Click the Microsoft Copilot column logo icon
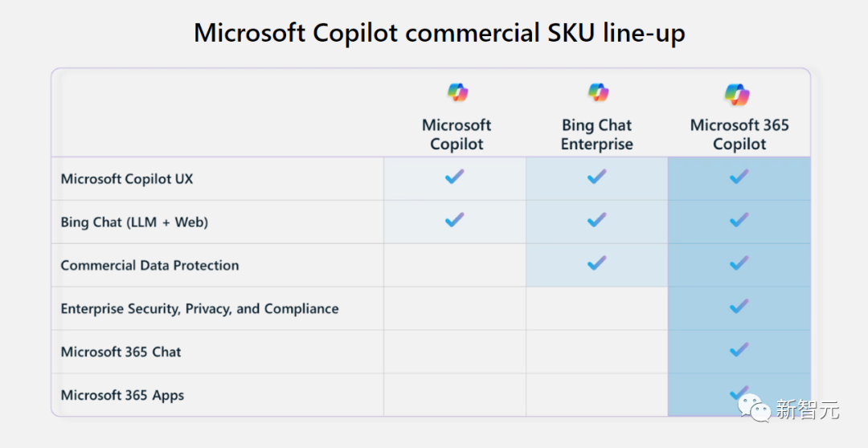The width and height of the screenshot is (868, 448). coord(457,92)
